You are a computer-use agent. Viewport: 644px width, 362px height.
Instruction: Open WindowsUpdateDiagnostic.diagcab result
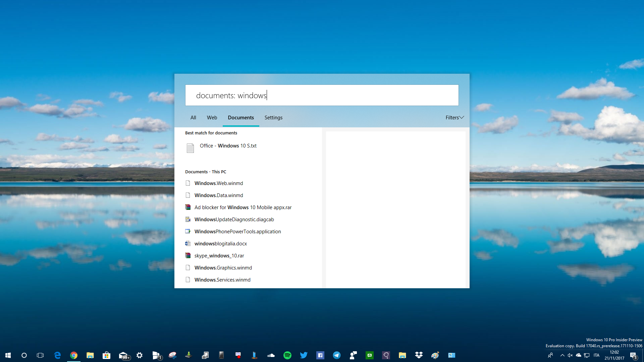(x=248, y=220)
